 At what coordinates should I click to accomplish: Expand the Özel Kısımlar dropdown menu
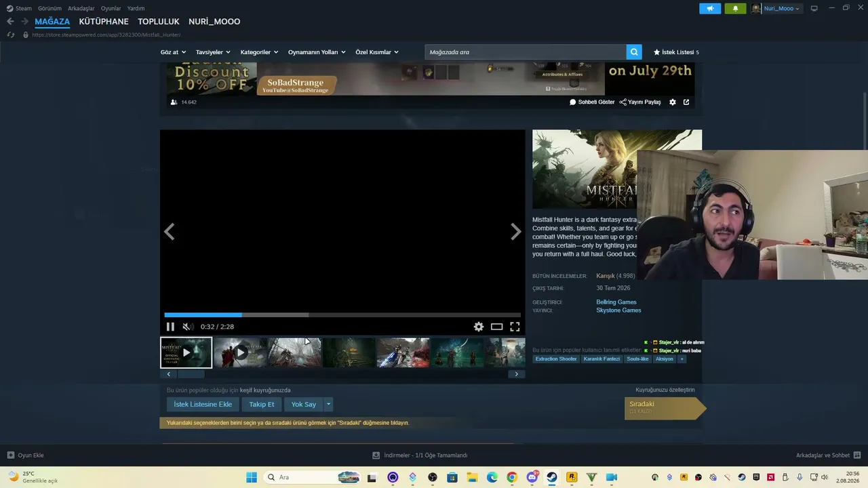point(377,52)
